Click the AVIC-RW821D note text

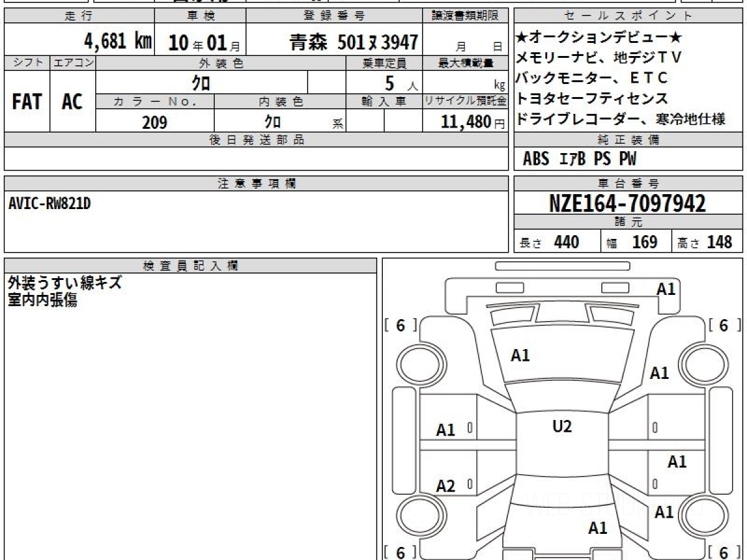coord(50,203)
